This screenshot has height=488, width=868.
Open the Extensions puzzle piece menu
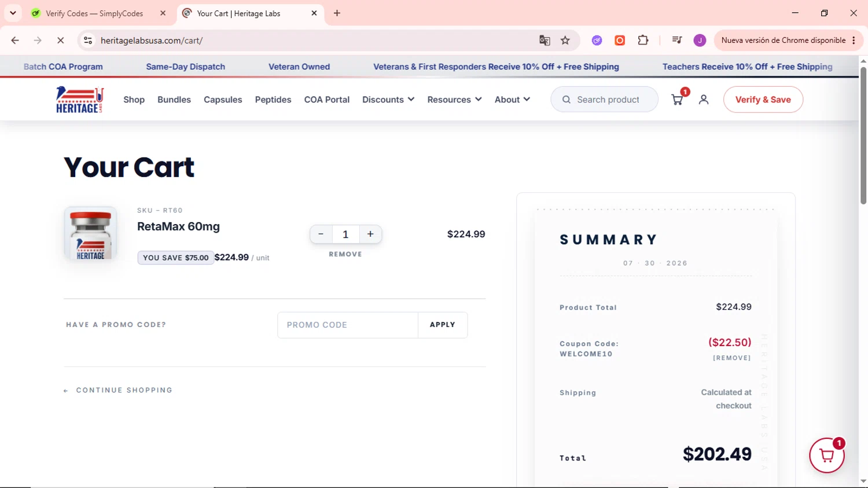[x=643, y=41]
